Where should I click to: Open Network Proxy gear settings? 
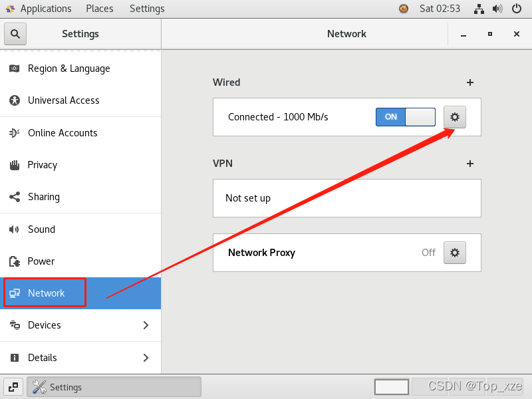455,253
